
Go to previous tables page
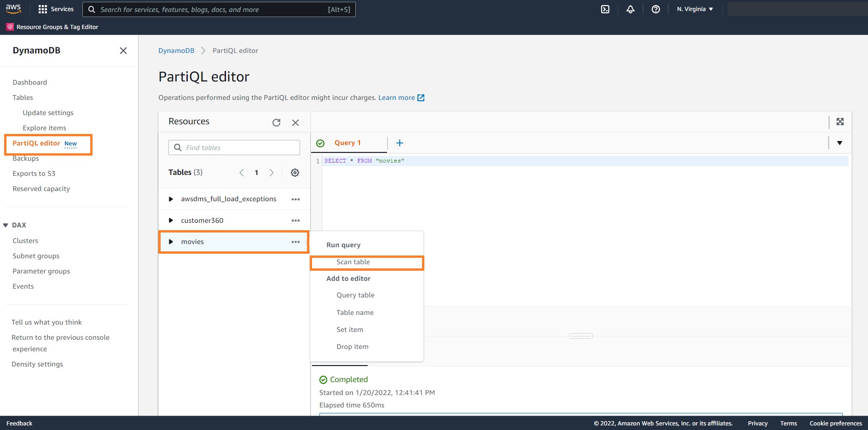pos(242,173)
